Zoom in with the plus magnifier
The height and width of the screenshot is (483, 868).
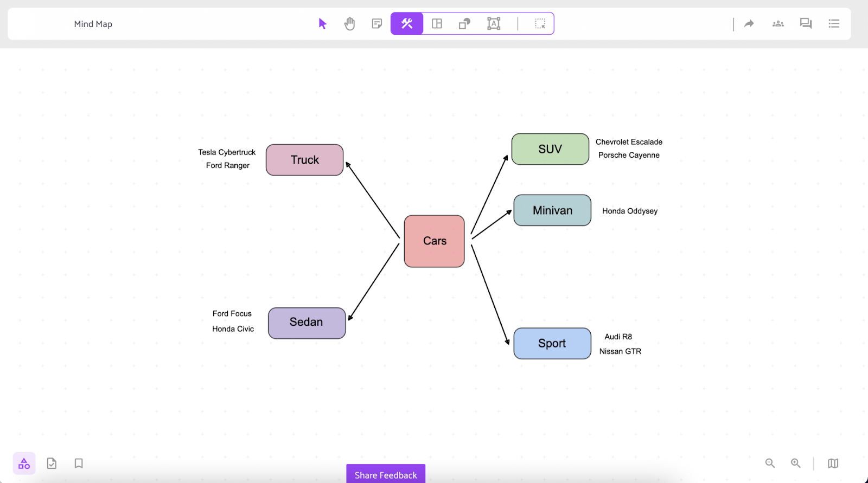(x=796, y=463)
